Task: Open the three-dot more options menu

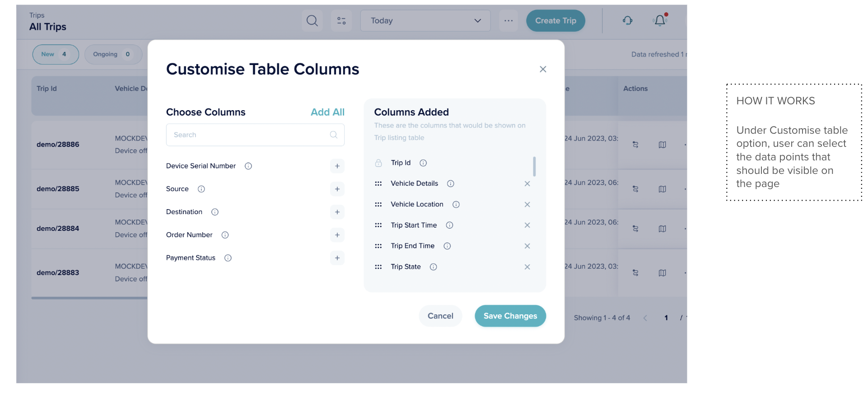Action: click(509, 21)
